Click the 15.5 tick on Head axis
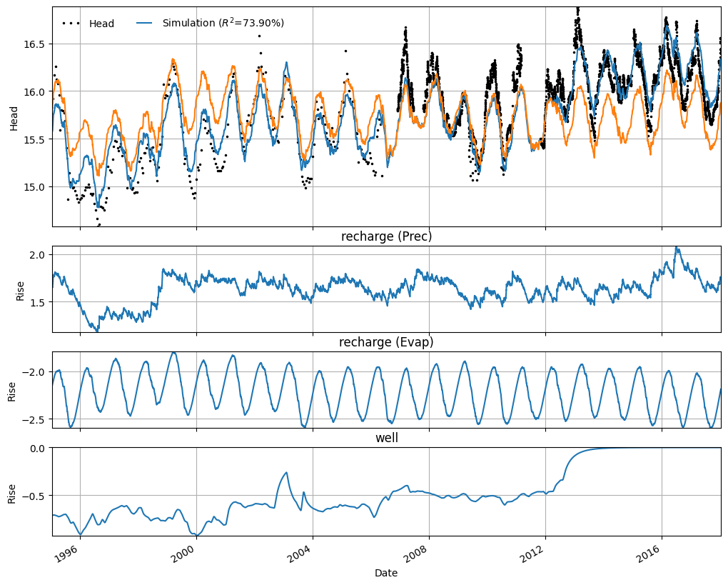The image size is (728, 585). [34, 139]
